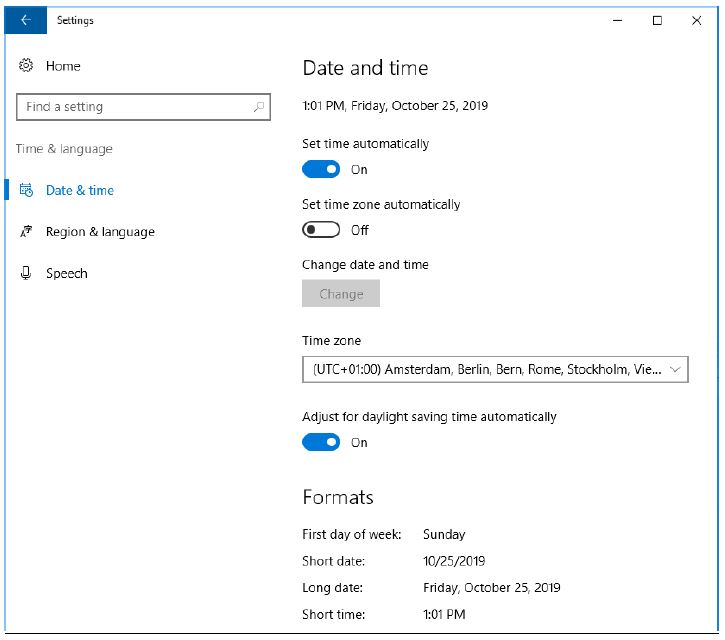Screen dimensions: 725x640
Task: Disable automatic daylight saving time adjustment
Action: click(321, 442)
